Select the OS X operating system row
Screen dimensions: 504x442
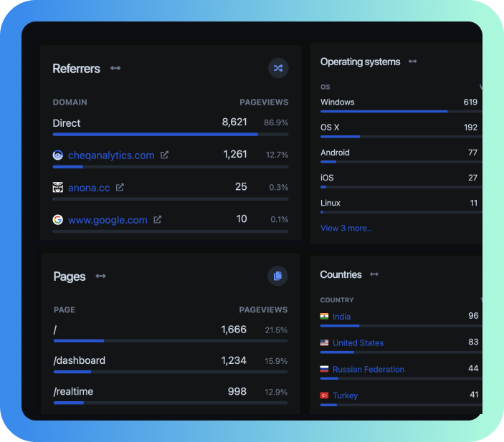[401, 130]
